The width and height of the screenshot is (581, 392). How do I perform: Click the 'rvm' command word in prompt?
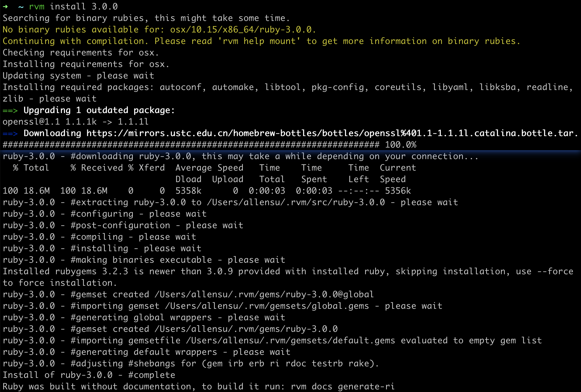tap(36, 7)
